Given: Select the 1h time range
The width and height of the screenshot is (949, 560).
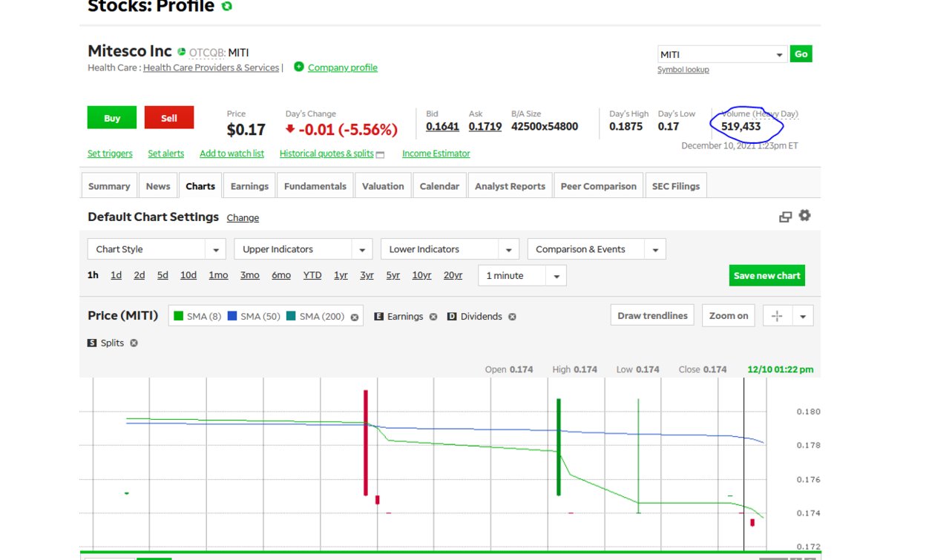Looking at the screenshot, I should point(93,275).
